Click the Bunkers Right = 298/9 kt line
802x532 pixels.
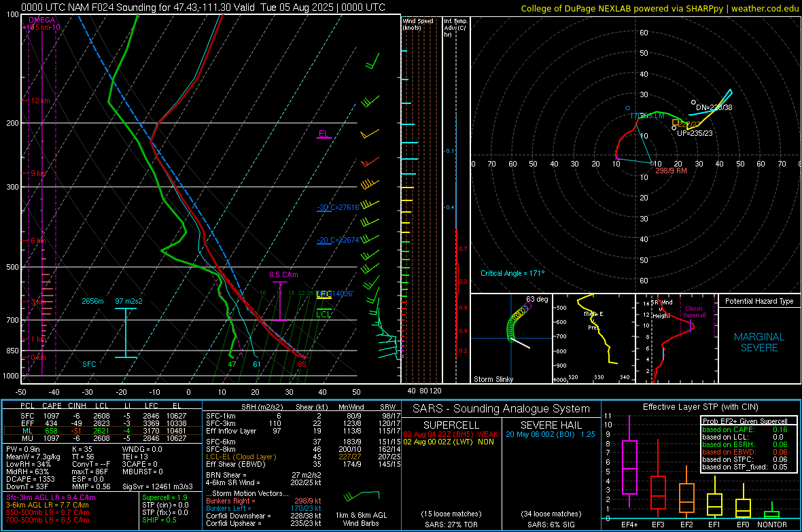point(264,501)
